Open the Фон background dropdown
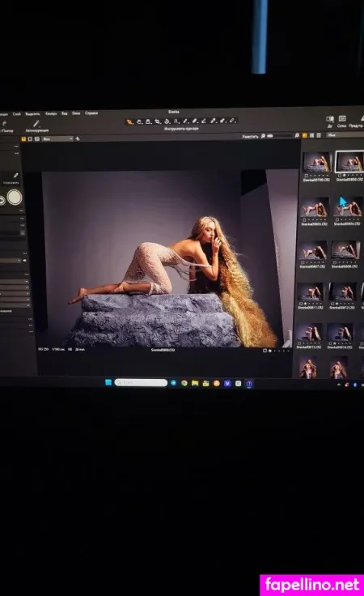364x596 pixels. pos(57,139)
